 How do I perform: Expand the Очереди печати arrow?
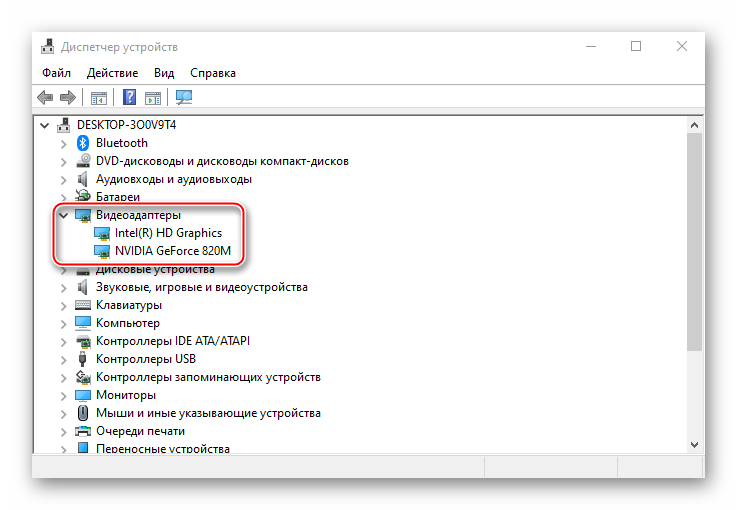[x=63, y=432]
